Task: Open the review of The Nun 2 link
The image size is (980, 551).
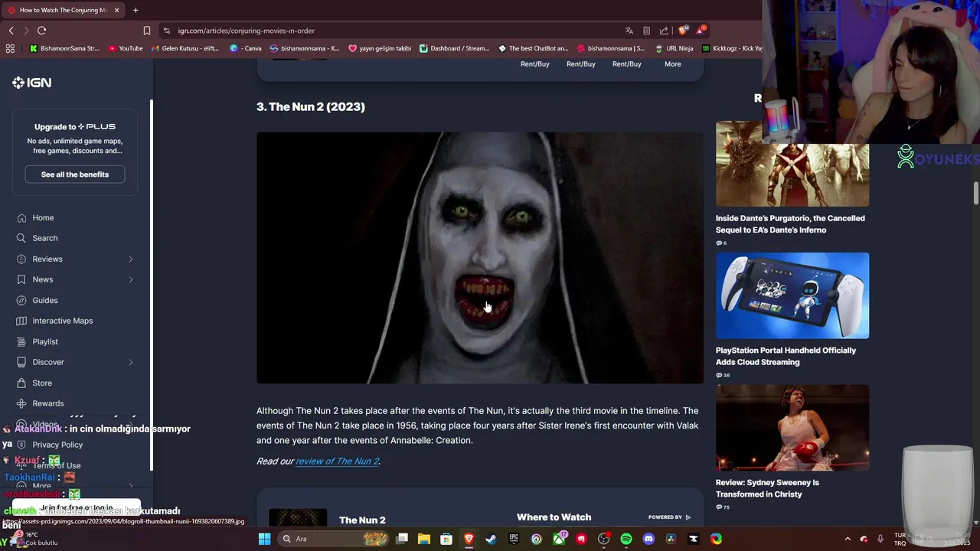Action: tap(337, 461)
